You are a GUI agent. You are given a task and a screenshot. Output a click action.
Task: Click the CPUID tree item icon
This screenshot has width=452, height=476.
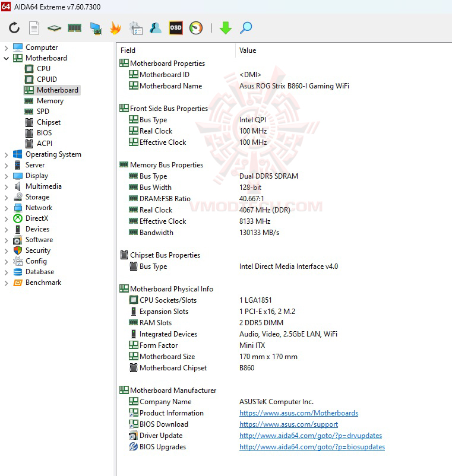29,80
